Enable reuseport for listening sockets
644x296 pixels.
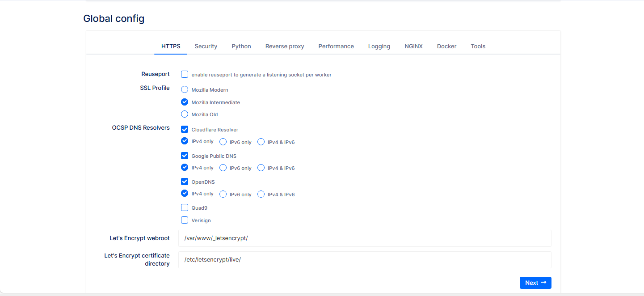pyautogui.click(x=185, y=74)
